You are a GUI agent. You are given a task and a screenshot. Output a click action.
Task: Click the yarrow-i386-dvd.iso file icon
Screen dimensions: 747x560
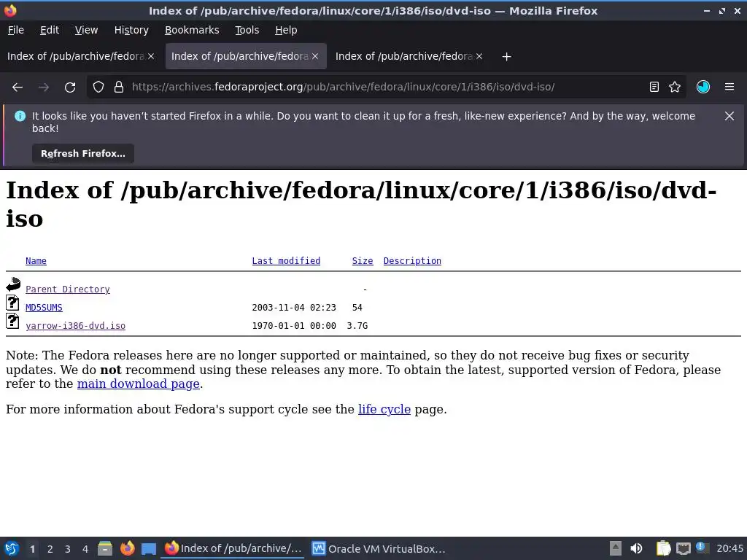[13, 322]
